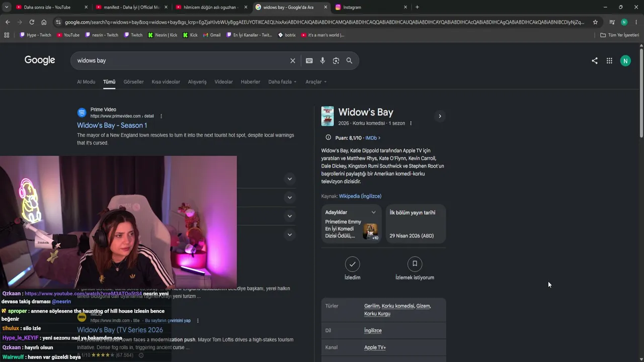The width and height of the screenshot is (644, 362).
Task: Open the Tüm Yer İşaretleri folder
Action: point(620,35)
